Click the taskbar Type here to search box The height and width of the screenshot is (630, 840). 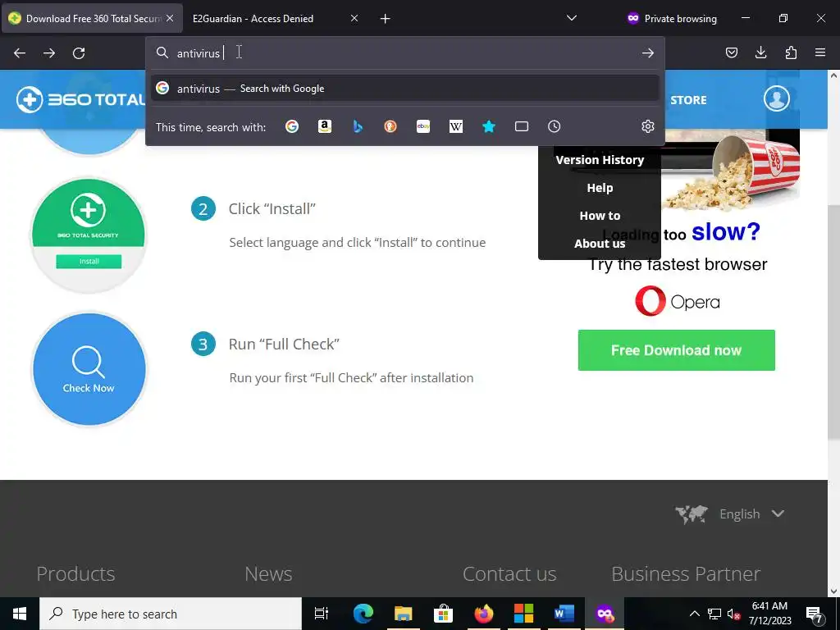coord(171,614)
